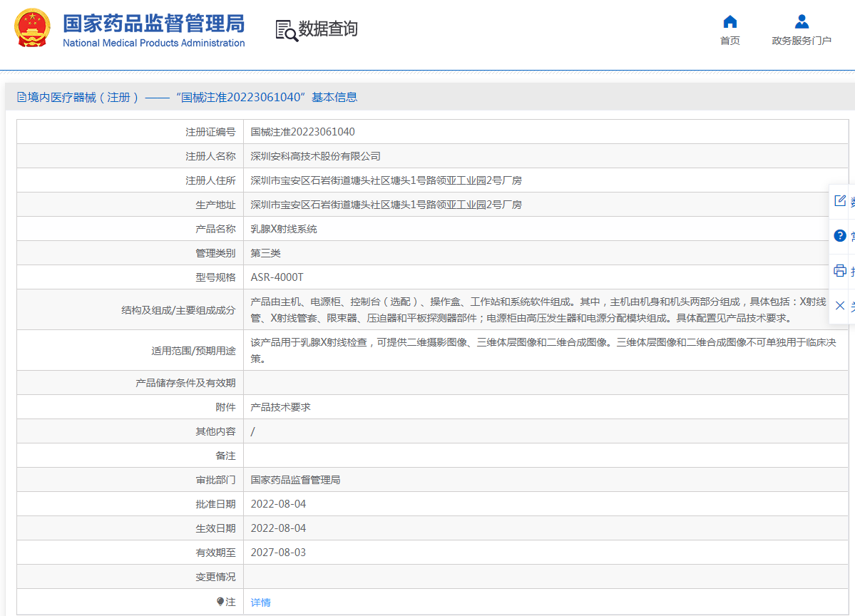The width and height of the screenshot is (855, 616).
Task: Click the 注册证编号 label
Action: click(x=210, y=132)
